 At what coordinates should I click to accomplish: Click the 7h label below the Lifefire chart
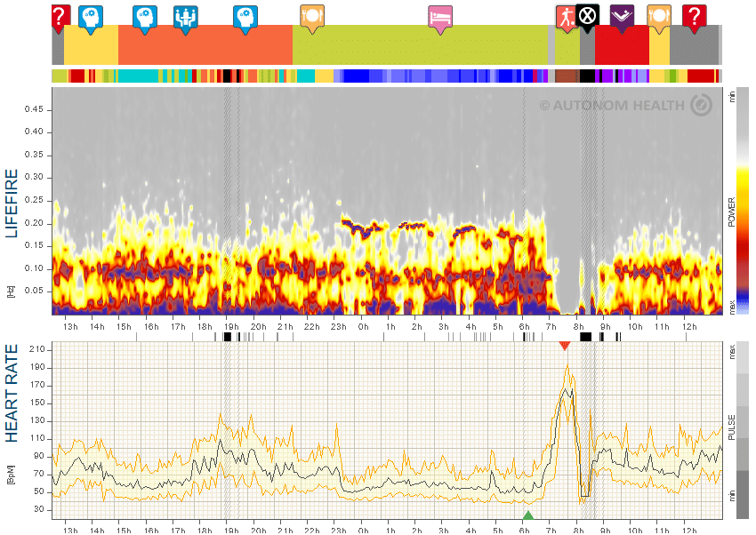pos(551,326)
